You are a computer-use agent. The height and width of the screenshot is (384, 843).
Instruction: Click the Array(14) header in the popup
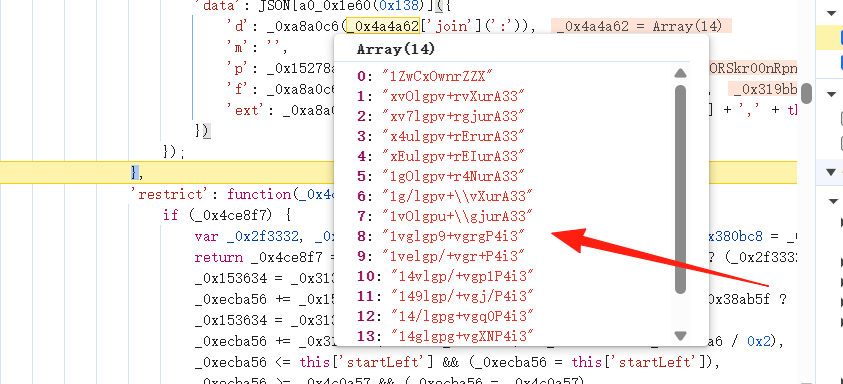click(x=396, y=49)
